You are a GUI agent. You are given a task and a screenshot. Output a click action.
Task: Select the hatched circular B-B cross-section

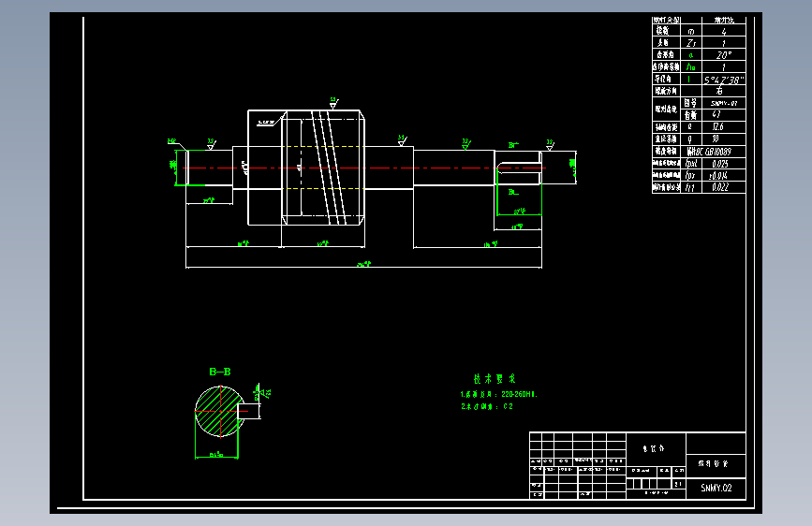pyautogui.click(x=219, y=411)
